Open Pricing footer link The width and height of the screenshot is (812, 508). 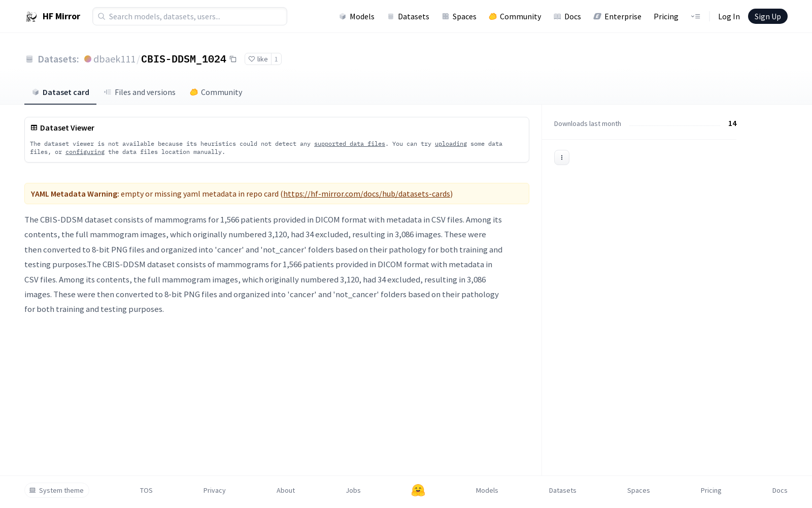711,490
